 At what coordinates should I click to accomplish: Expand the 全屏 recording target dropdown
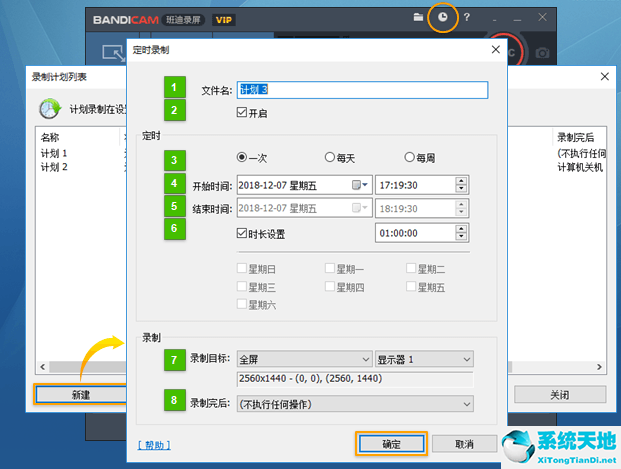pyautogui.click(x=305, y=359)
